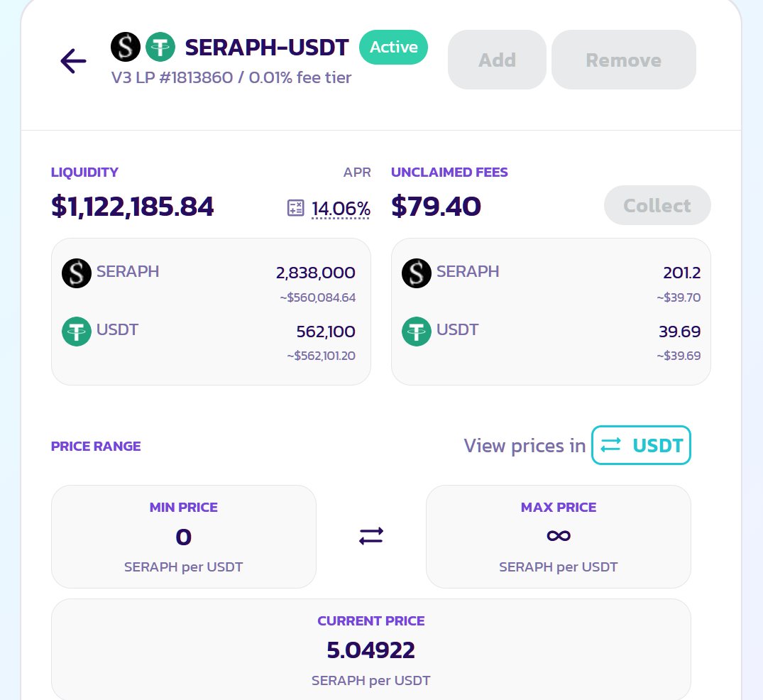Click the Active status badge
The width and height of the screenshot is (763, 700).
tap(393, 48)
